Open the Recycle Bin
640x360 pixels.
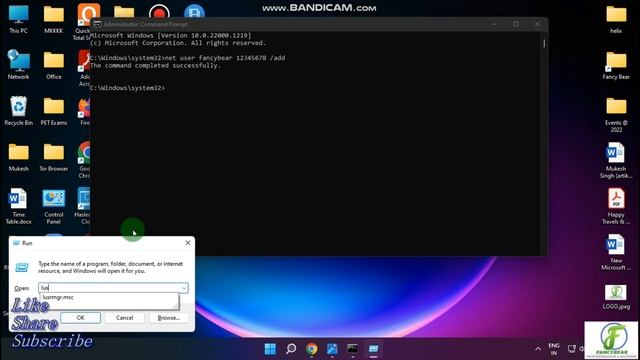(x=18, y=111)
